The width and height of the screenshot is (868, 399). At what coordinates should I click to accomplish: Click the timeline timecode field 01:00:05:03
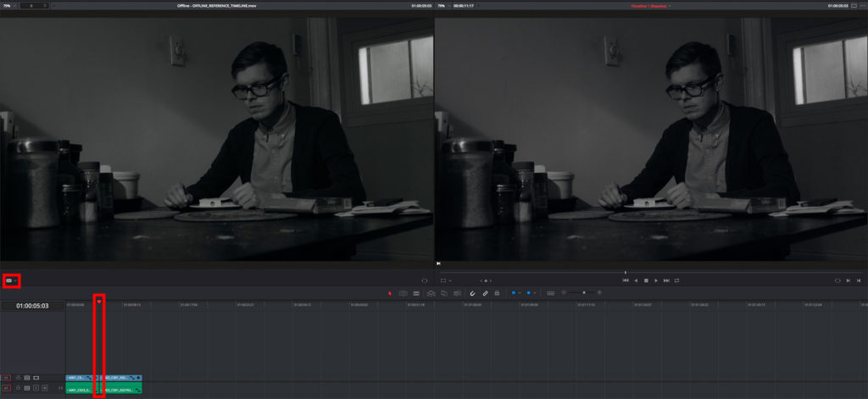[x=32, y=306]
